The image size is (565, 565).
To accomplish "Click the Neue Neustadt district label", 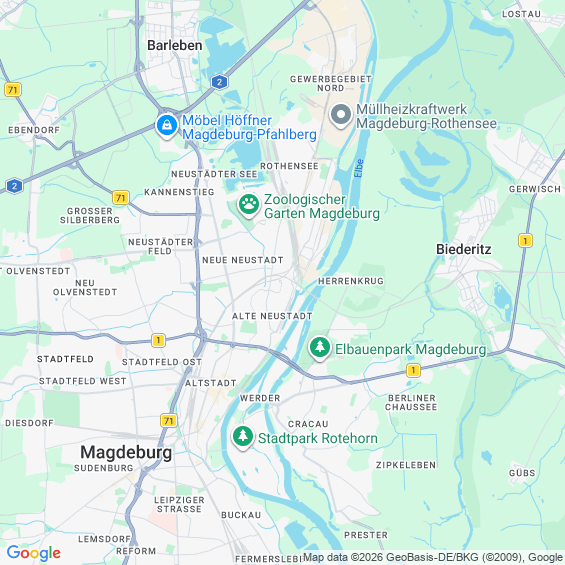I will pos(243,260).
